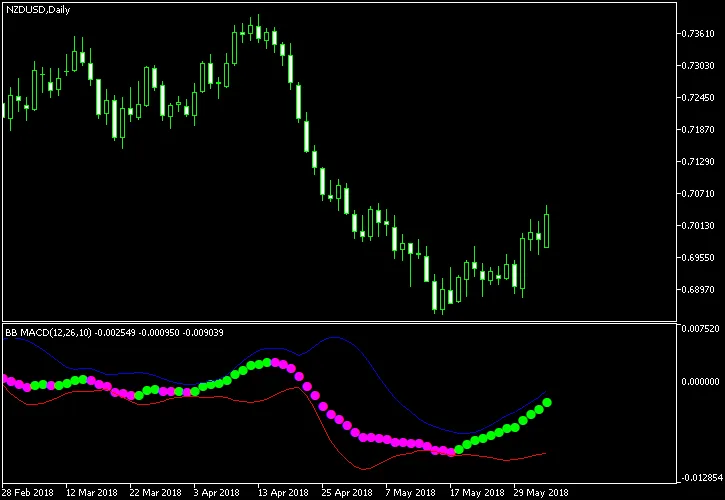The width and height of the screenshot is (725, 500).
Task: Click the 0.007520 indicator scale value
Action: pyautogui.click(x=697, y=328)
